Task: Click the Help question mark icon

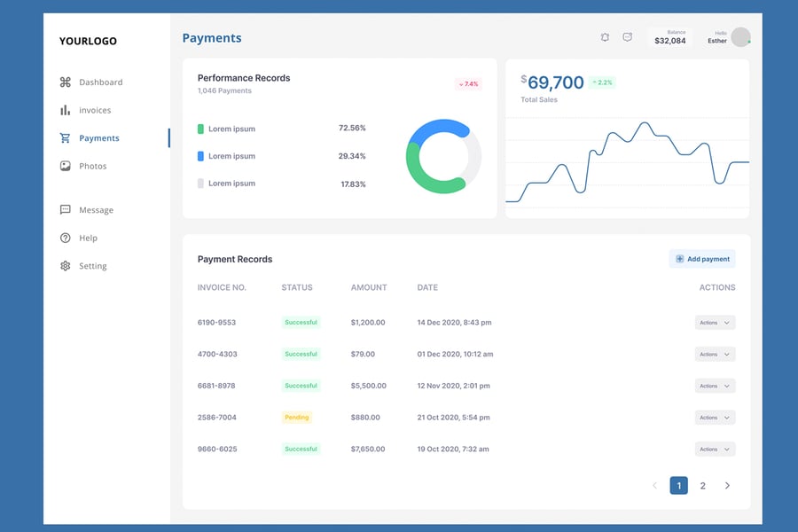Action: pos(65,238)
